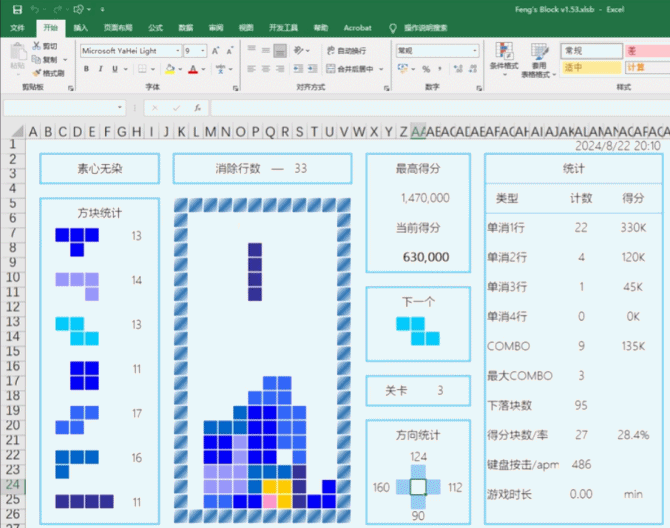Click the 操作说明搜索 search box
Image resolution: width=670 pixels, height=528 pixels.
(x=426, y=28)
